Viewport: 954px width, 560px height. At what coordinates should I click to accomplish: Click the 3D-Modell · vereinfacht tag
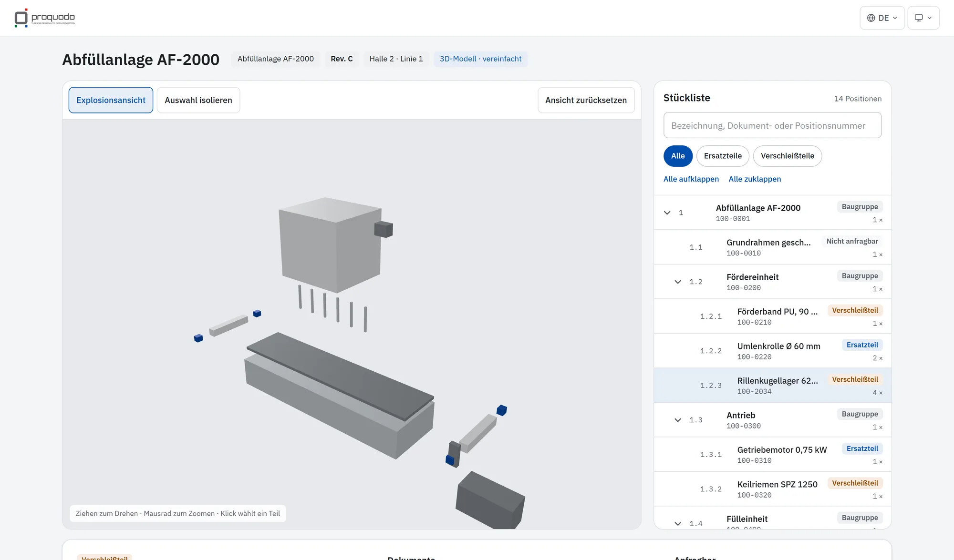point(480,59)
